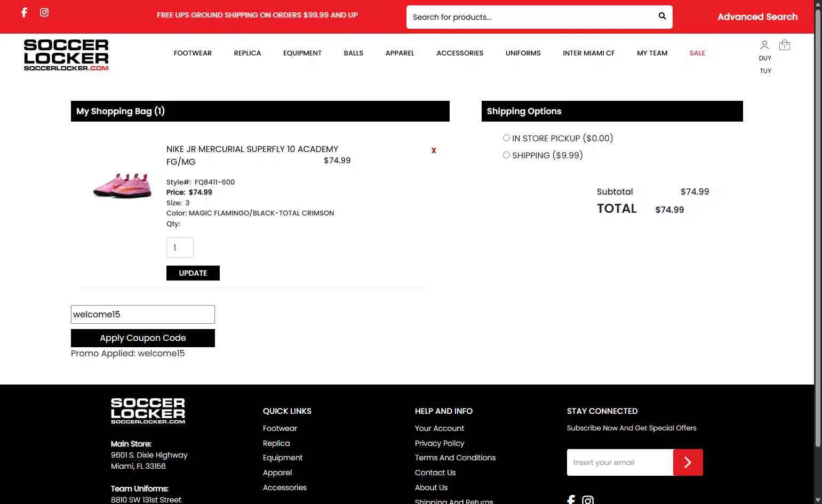Open the Balls menu
The width and height of the screenshot is (822, 504).
click(x=354, y=53)
